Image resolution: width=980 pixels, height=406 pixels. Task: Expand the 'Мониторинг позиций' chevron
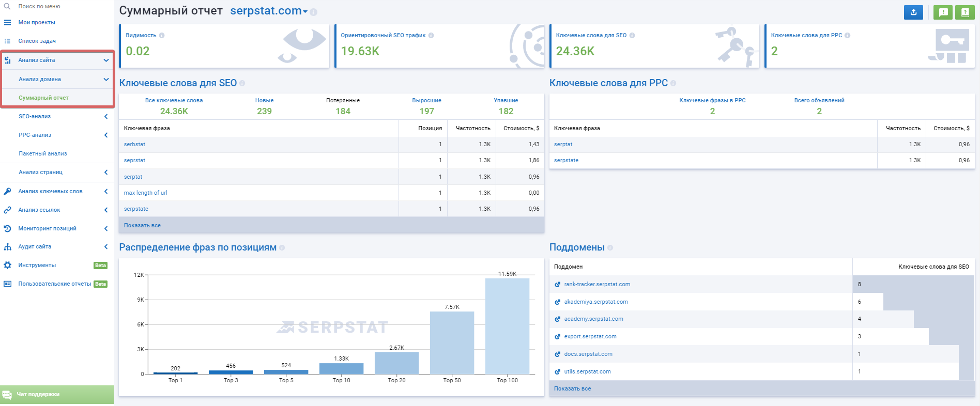tap(106, 228)
